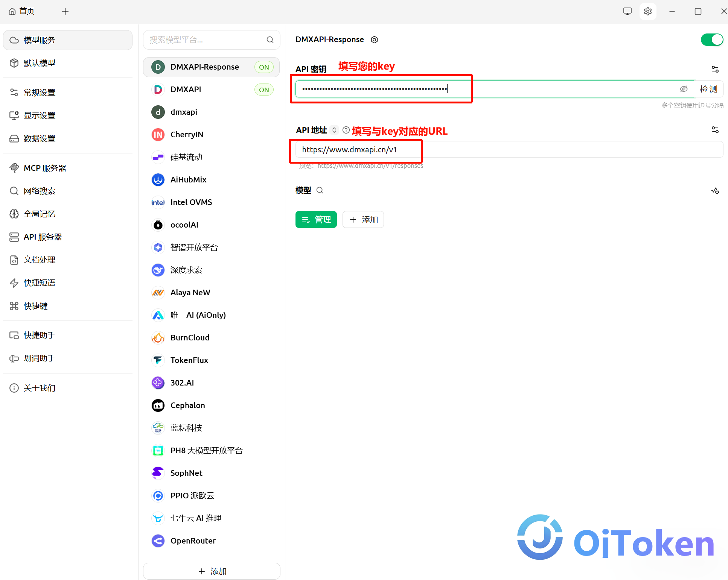The height and width of the screenshot is (580, 728).
Task: Click the model health check icon
Action: [715, 191]
